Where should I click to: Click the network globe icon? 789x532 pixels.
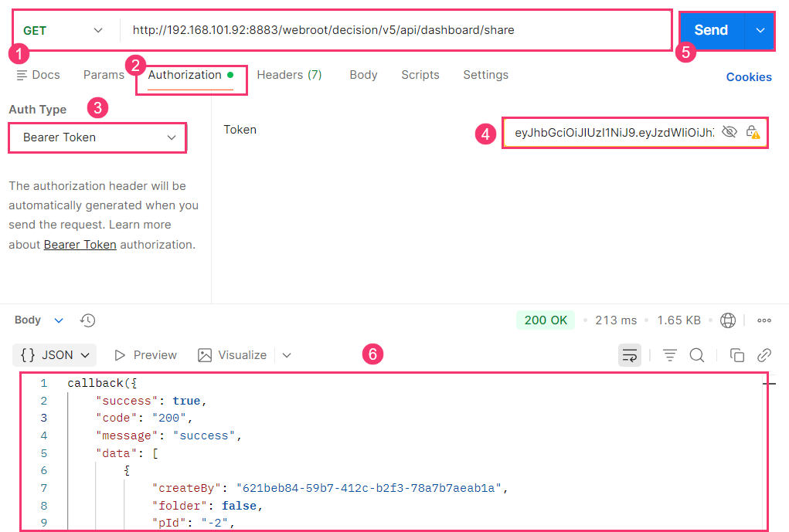tap(727, 320)
